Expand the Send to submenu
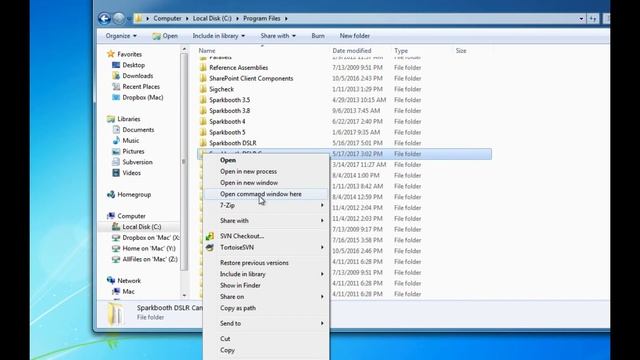The width and height of the screenshot is (640, 360). (322, 323)
